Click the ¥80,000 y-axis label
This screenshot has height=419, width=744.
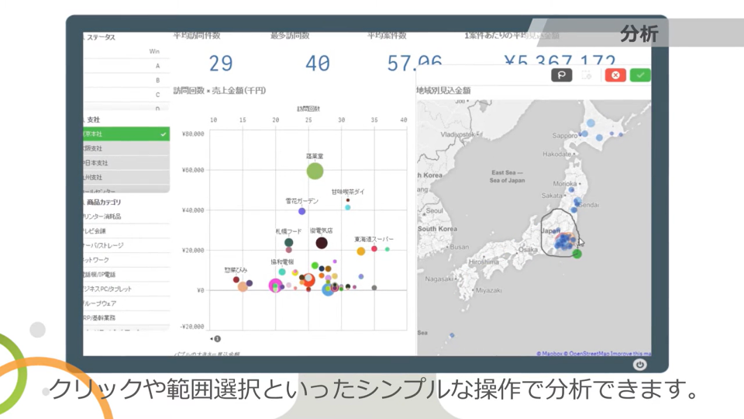(x=193, y=134)
